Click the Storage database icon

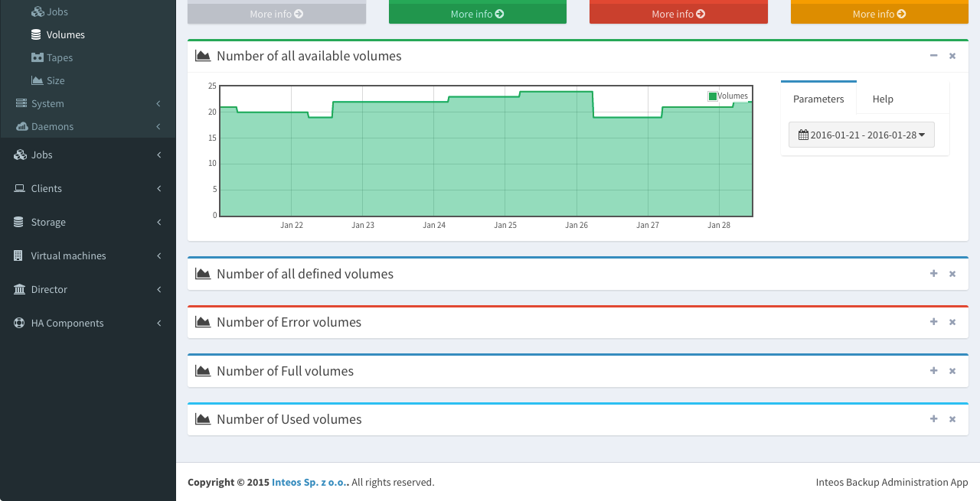[18, 222]
